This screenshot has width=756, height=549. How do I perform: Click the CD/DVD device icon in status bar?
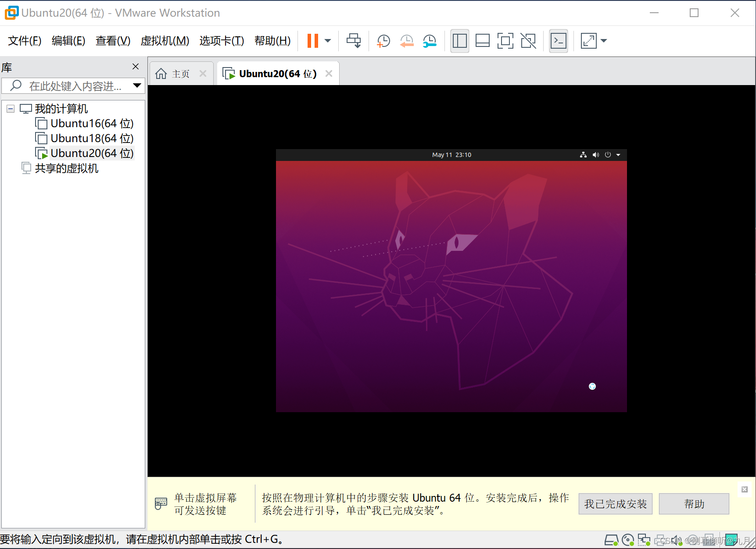pos(628,540)
